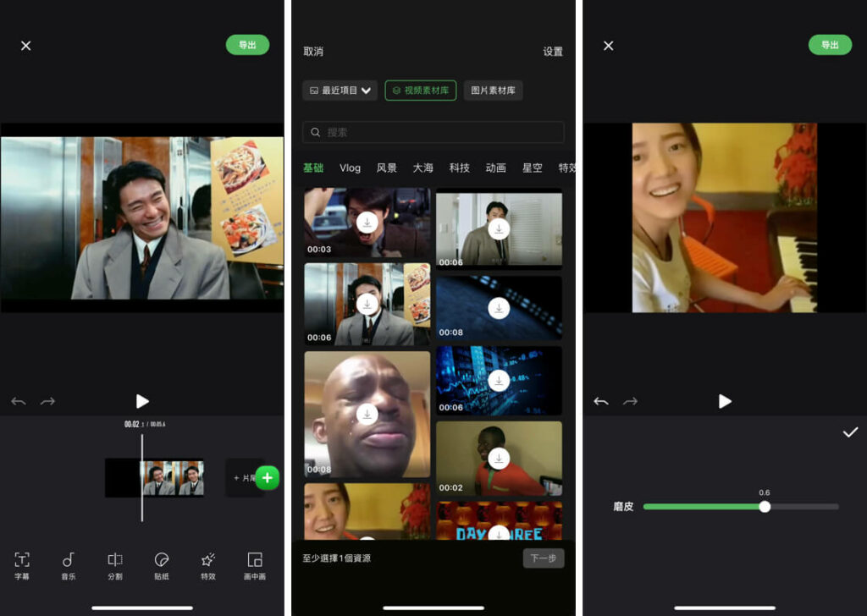The width and height of the screenshot is (867, 616).
Task: Tap 取消 to cancel media picker
Action: pos(313,52)
